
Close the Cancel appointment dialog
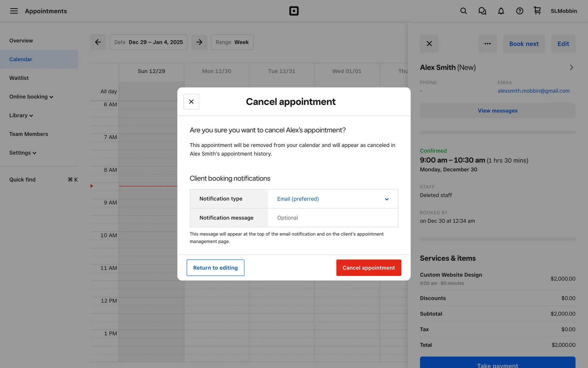coord(191,102)
